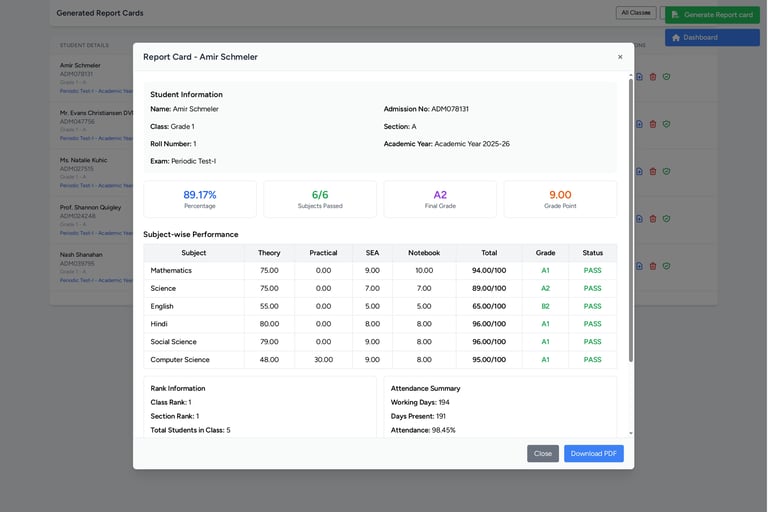The height and width of the screenshot is (512, 768).
Task: Click Natalie Kuhic's Periodic Test-I link in list
Action: point(96,186)
